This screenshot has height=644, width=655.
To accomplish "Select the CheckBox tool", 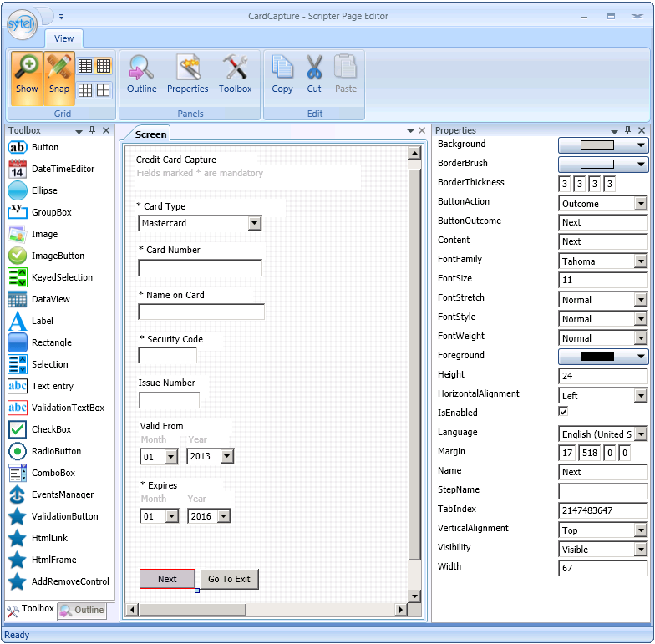I will pyautogui.click(x=40, y=429).
